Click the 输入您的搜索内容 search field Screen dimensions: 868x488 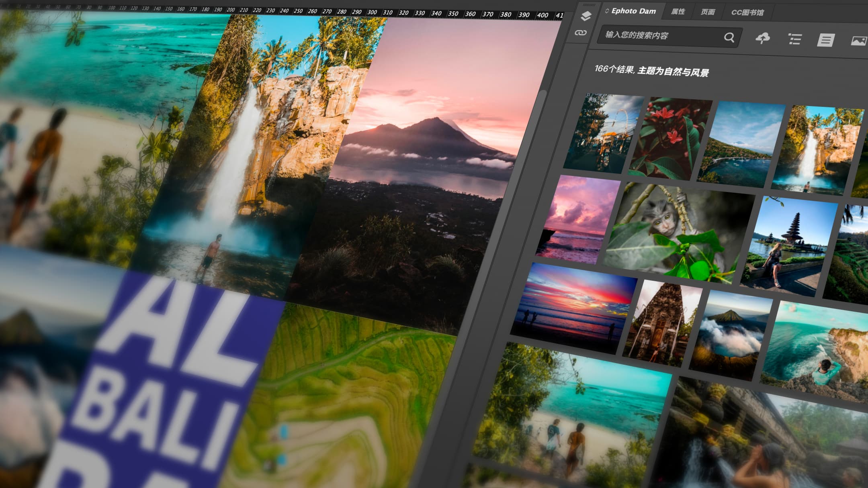pyautogui.click(x=659, y=36)
